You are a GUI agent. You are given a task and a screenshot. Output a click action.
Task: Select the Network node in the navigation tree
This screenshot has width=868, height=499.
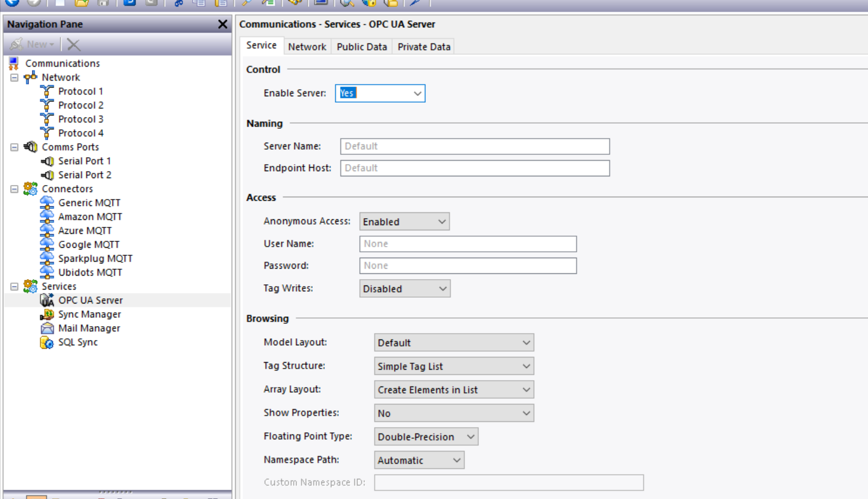click(x=60, y=77)
